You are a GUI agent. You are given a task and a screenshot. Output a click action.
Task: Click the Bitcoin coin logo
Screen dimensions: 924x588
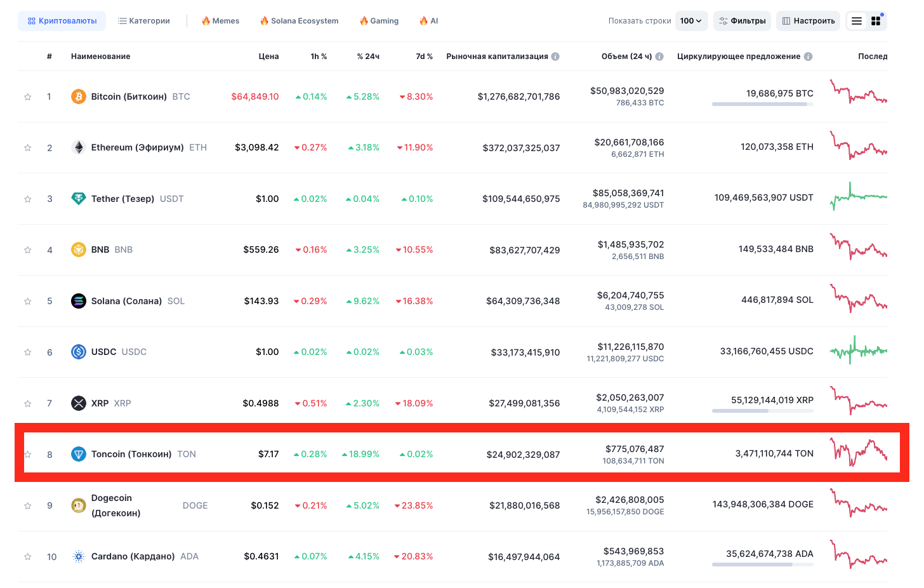coord(79,97)
